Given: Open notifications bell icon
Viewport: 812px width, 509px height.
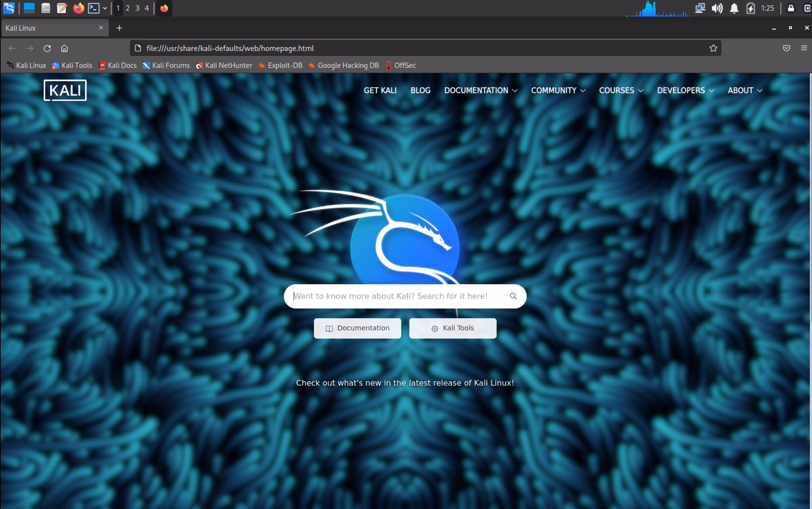Looking at the screenshot, I should click(734, 8).
